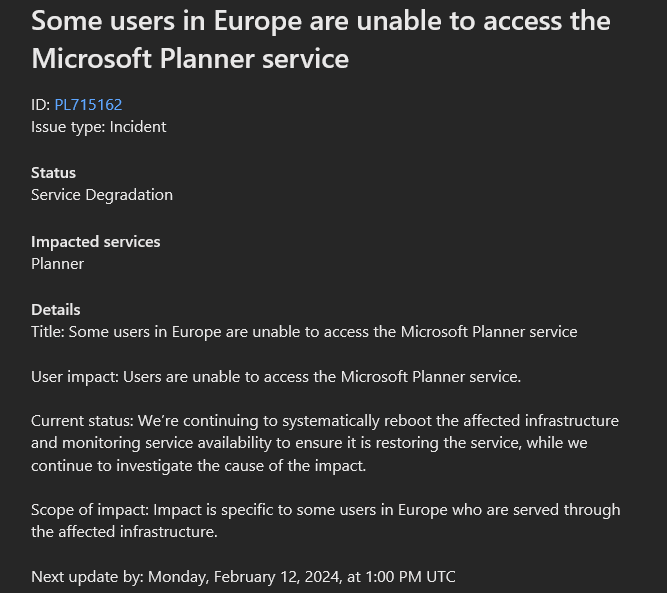The image size is (667, 593).
Task: Click the ID: label before the link
Action: (x=41, y=105)
